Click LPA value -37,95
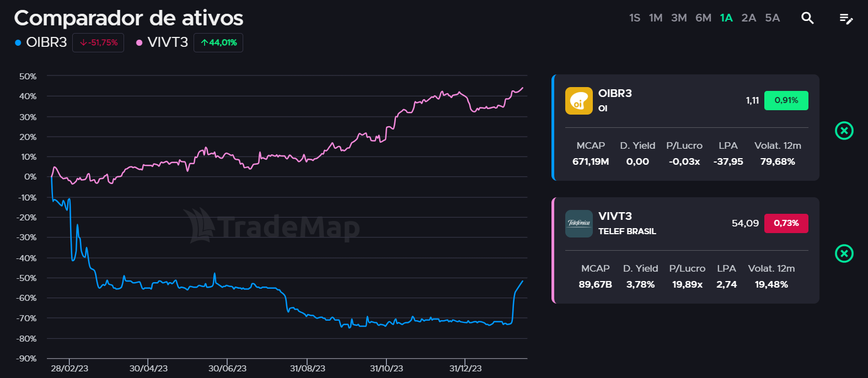This screenshot has width=868, height=378. 728,161
